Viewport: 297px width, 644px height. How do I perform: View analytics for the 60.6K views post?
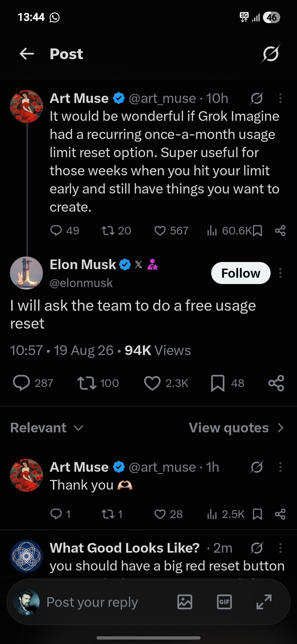click(x=212, y=231)
